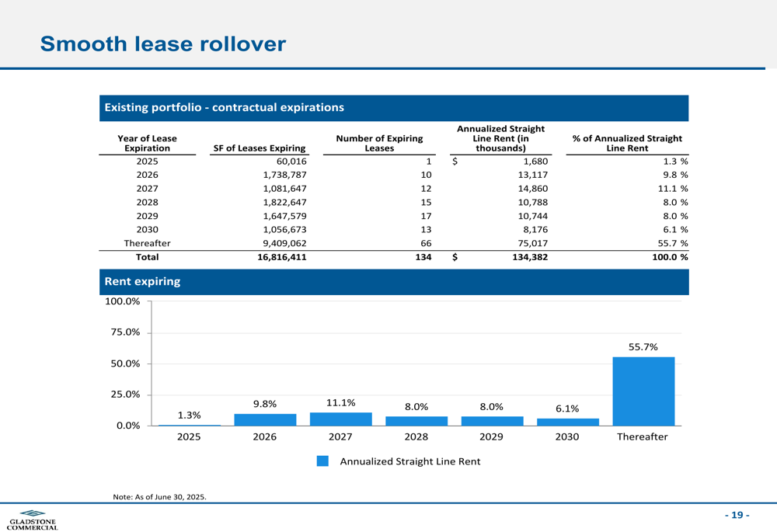This screenshot has width=777, height=532.
Task: Click the "Number of Expiring Leases" column header
Action: 380,143
